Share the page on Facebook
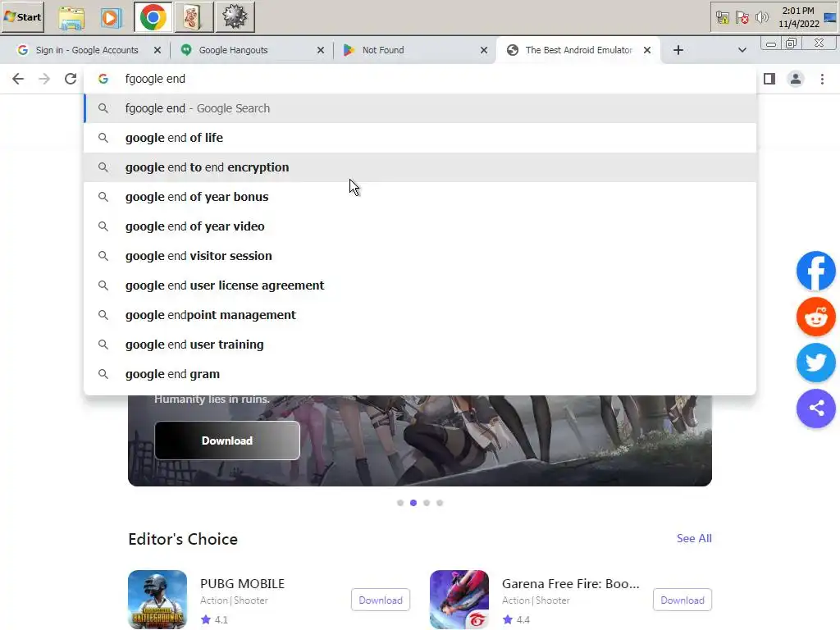This screenshot has width=840, height=630. pyautogui.click(x=816, y=271)
